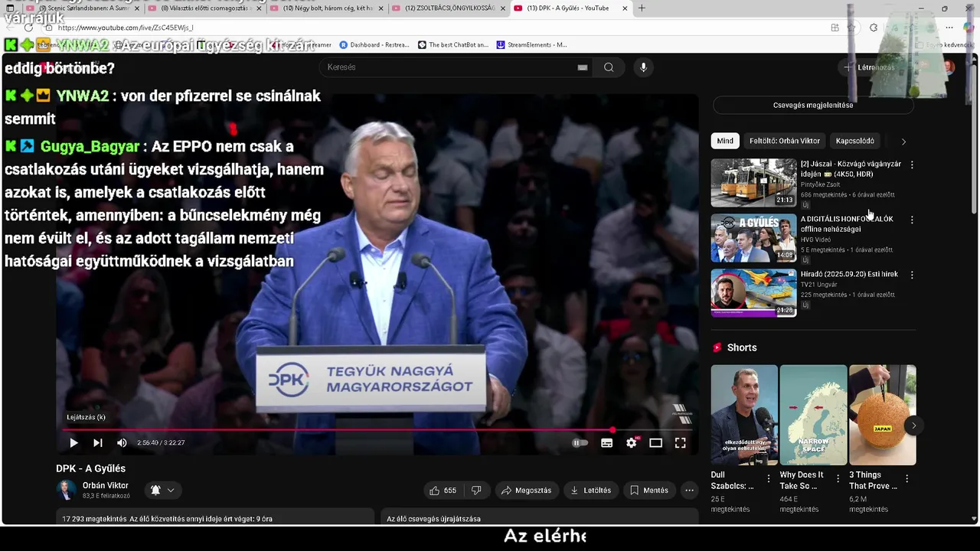Click Az élő csevegés újrajátszása panel

pyautogui.click(x=540, y=517)
